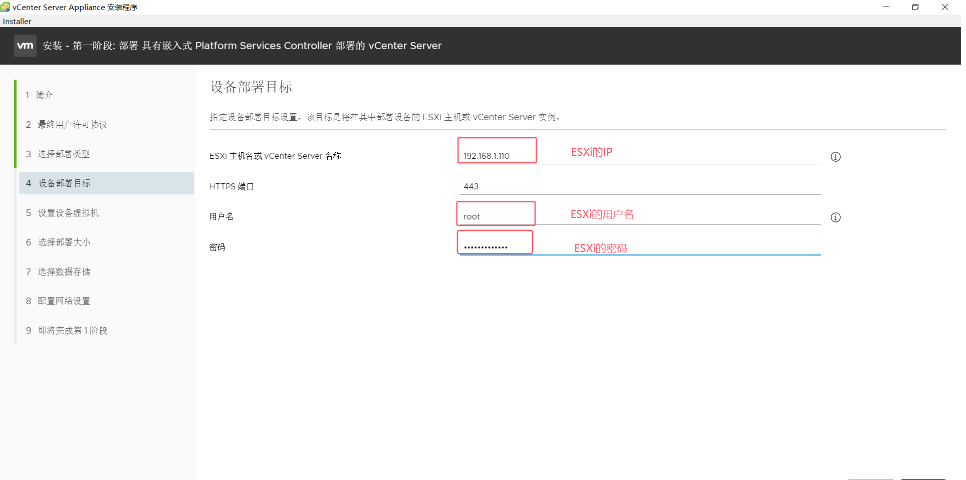Select step 4 设备部署目标
The image size is (966, 480).
(106, 184)
